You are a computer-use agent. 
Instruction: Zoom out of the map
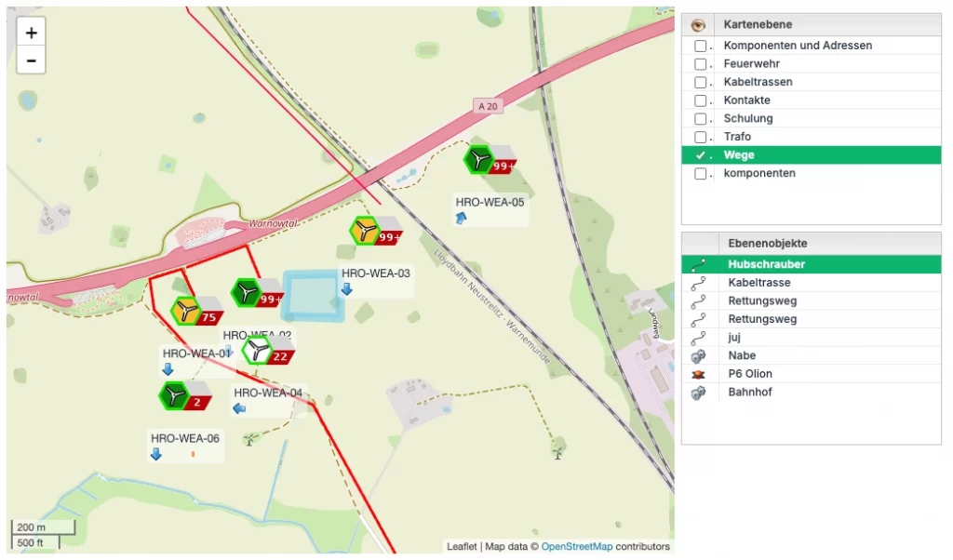click(32, 60)
